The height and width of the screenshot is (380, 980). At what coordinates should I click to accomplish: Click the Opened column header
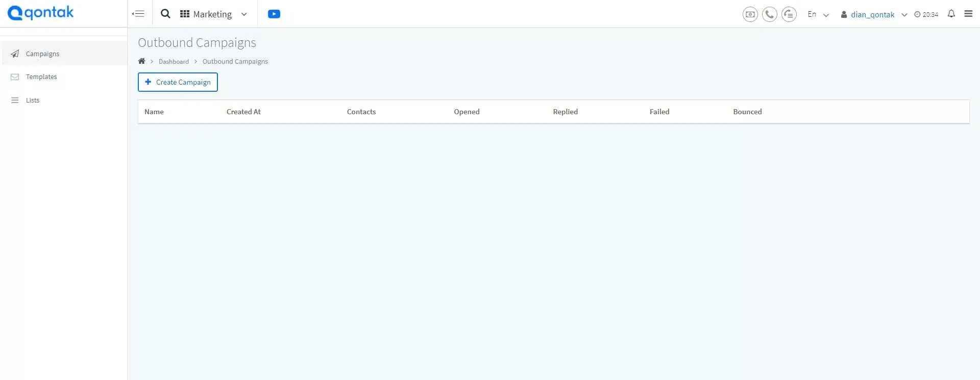click(x=467, y=112)
